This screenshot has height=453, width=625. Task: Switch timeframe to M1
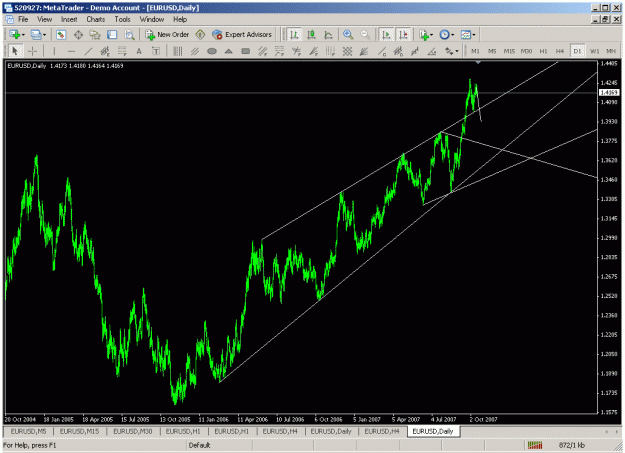[x=475, y=51]
